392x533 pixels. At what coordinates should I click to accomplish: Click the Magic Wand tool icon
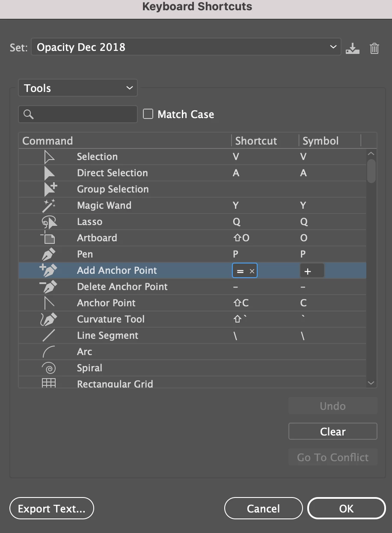click(50, 206)
